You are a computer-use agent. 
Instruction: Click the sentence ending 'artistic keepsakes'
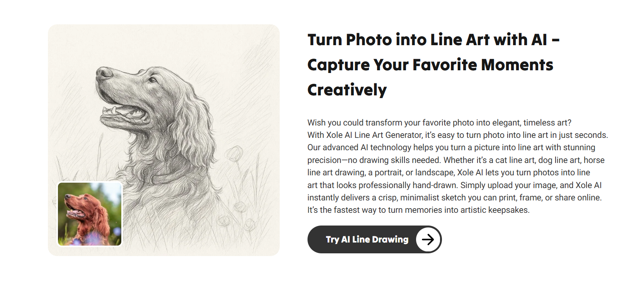(418, 210)
